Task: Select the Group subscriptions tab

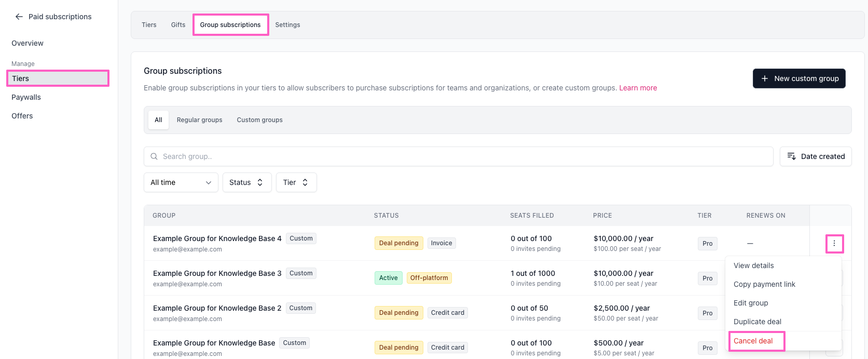Action: tap(230, 25)
